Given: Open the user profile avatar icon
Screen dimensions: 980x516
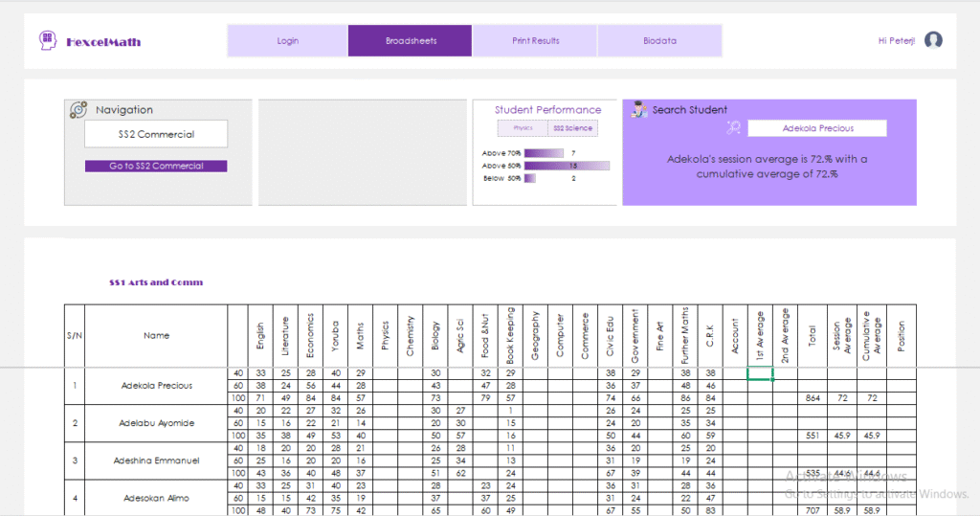Looking at the screenshot, I should [x=933, y=40].
